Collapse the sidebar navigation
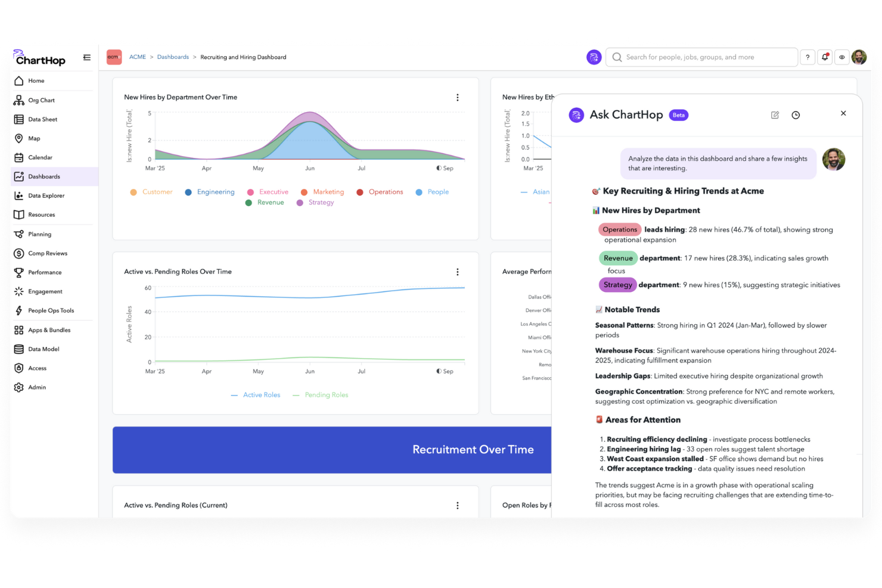This screenshot has height=588, width=882. pyautogui.click(x=86, y=57)
